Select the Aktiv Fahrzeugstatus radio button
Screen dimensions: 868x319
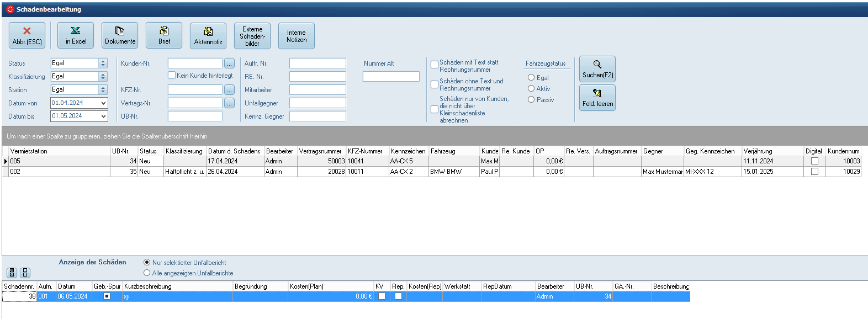pos(531,88)
